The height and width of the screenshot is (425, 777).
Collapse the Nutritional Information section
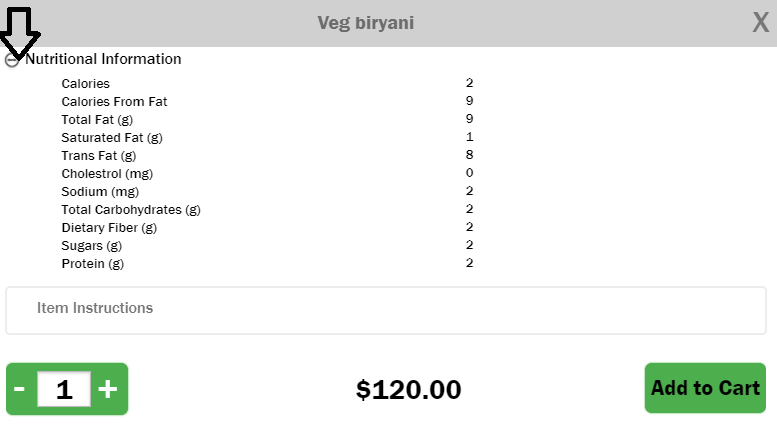point(12,60)
